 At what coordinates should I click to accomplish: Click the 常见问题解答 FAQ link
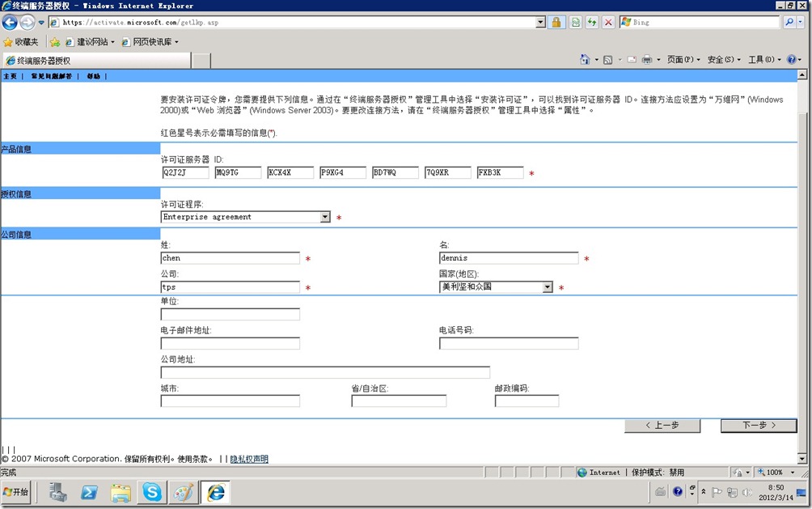pos(51,76)
